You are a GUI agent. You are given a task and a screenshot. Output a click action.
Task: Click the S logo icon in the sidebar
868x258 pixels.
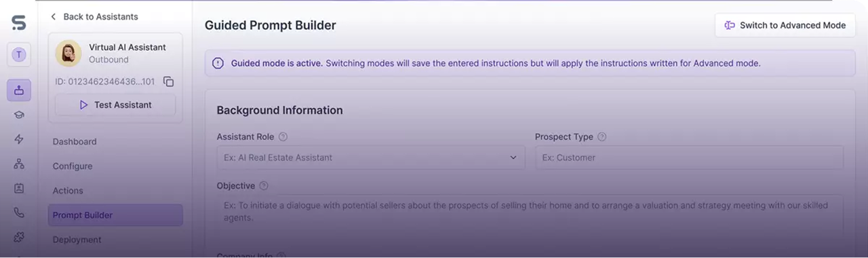[19, 22]
